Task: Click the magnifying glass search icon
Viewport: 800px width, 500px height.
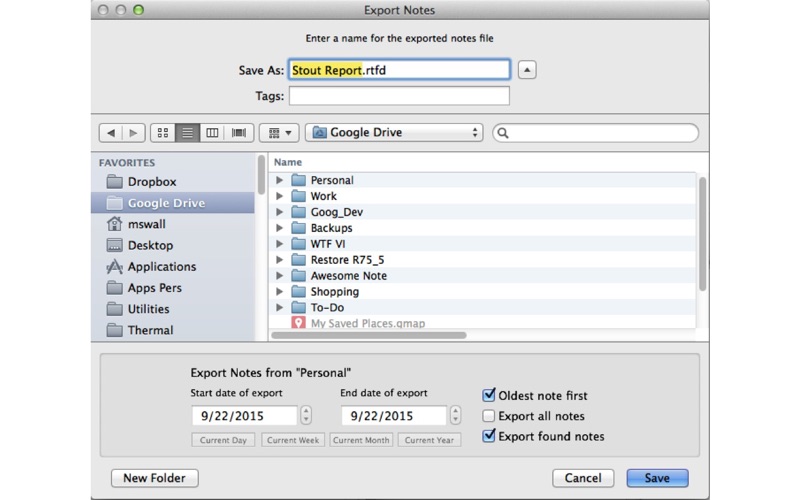Action: click(x=503, y=133)
